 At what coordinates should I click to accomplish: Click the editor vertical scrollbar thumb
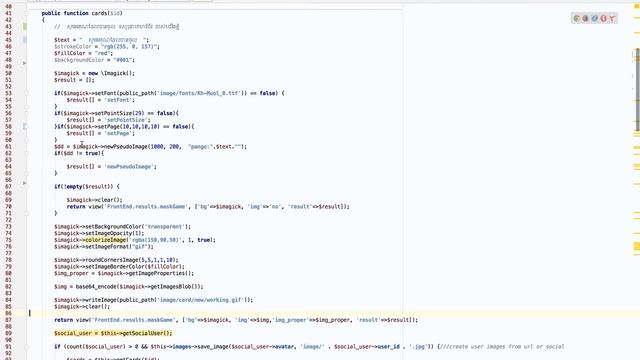[x=637, y=90]
